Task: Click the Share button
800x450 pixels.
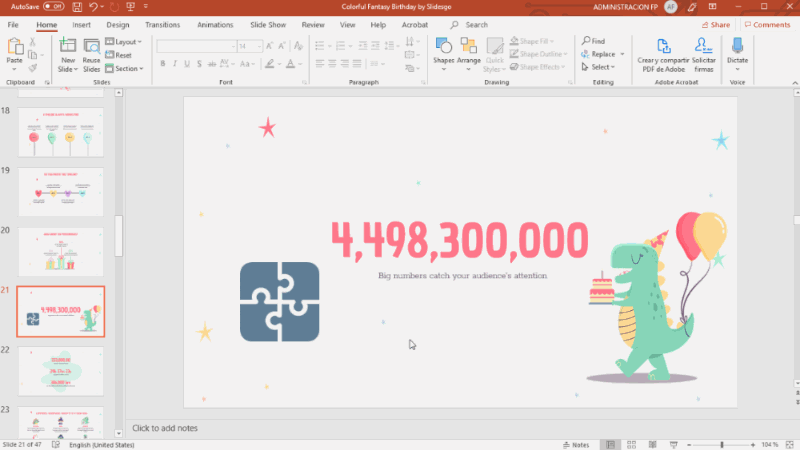Action: [715, 24]
